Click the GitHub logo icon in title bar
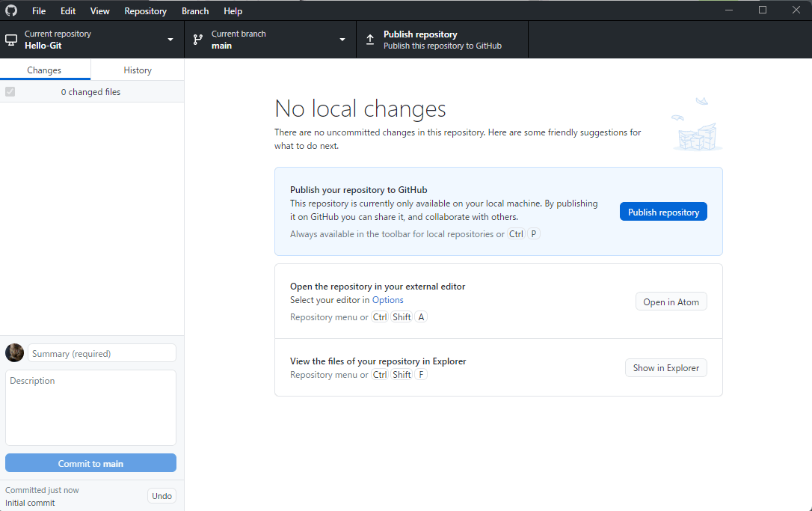Image resolution: width=812 pixels, height=511 pixels. (x=11, y=11)
